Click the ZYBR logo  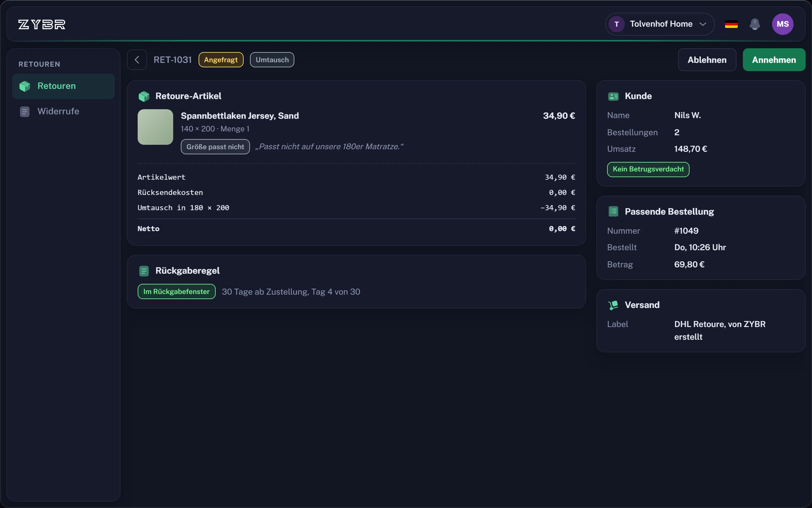pos(42,24)
